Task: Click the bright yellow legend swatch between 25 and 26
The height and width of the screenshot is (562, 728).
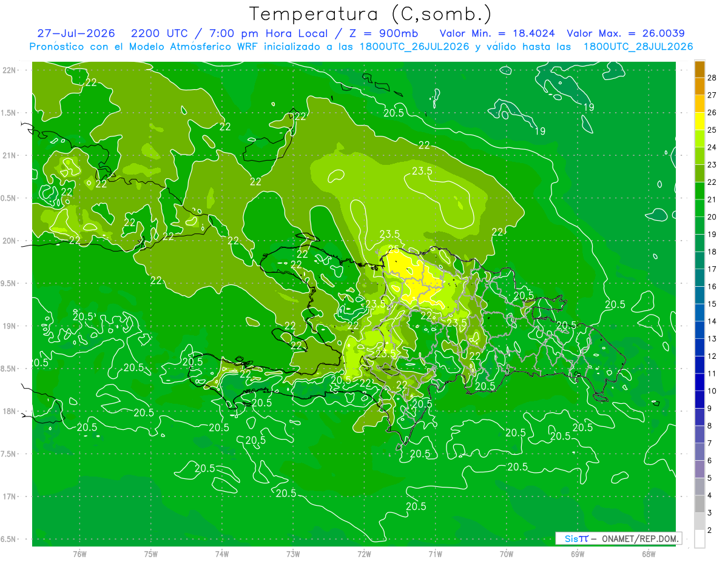Action: tap(699, 121)
